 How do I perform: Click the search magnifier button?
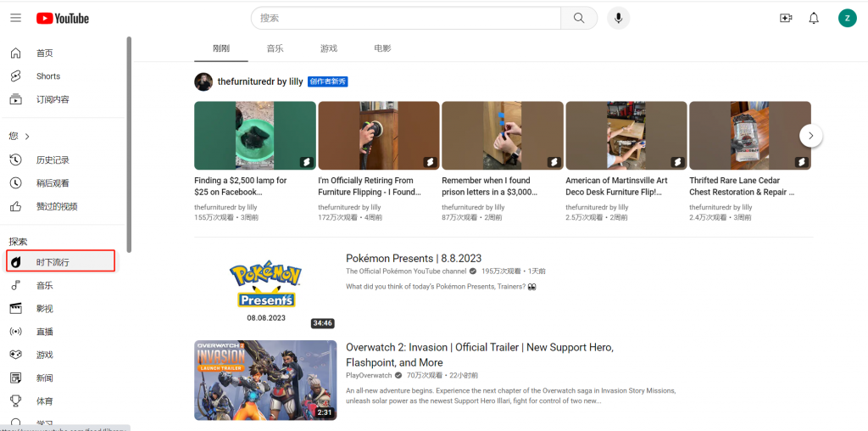pos(579,18)
